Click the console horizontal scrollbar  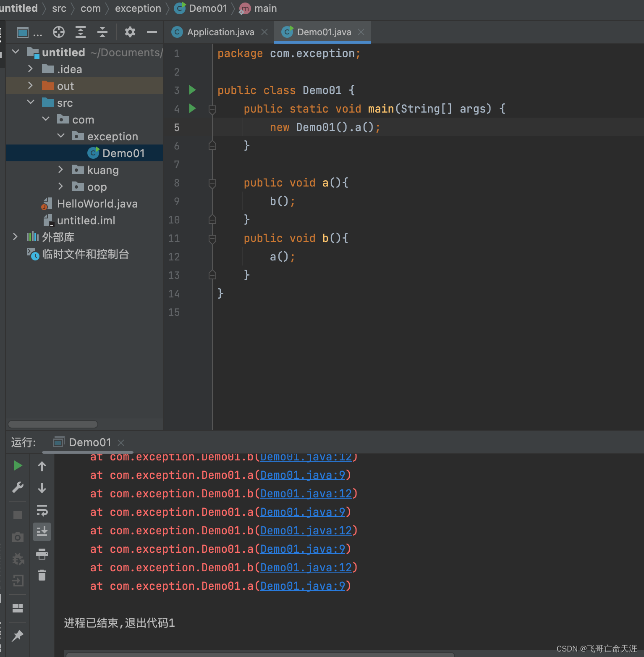(260, 654)
